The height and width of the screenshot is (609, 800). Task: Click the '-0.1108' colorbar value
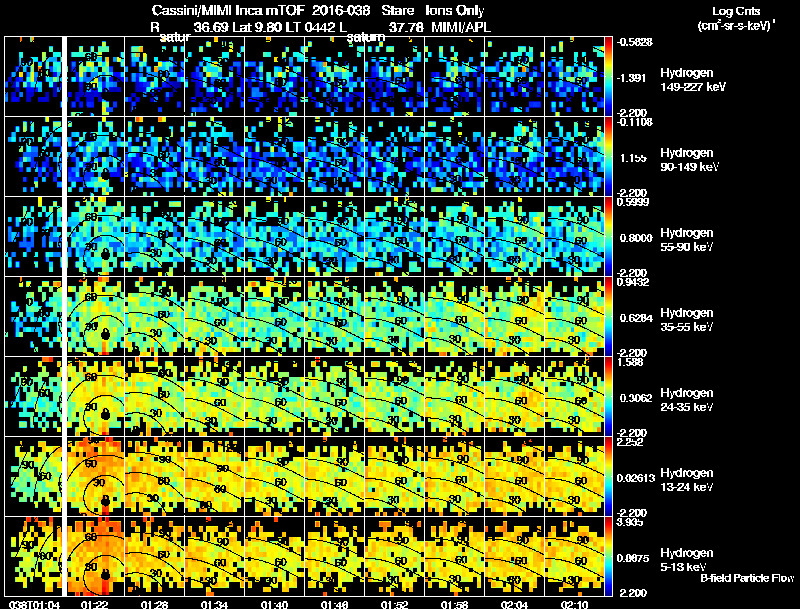pos(634,122)
